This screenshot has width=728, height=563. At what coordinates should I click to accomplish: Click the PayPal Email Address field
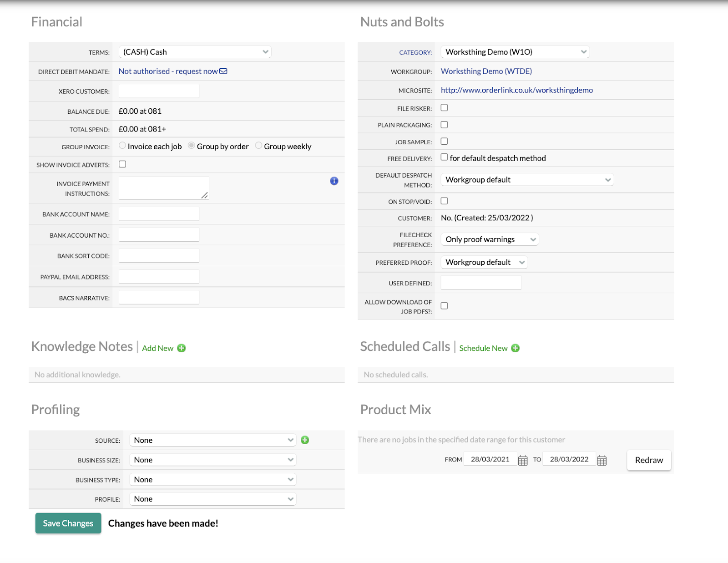click(x=159, y=277)
